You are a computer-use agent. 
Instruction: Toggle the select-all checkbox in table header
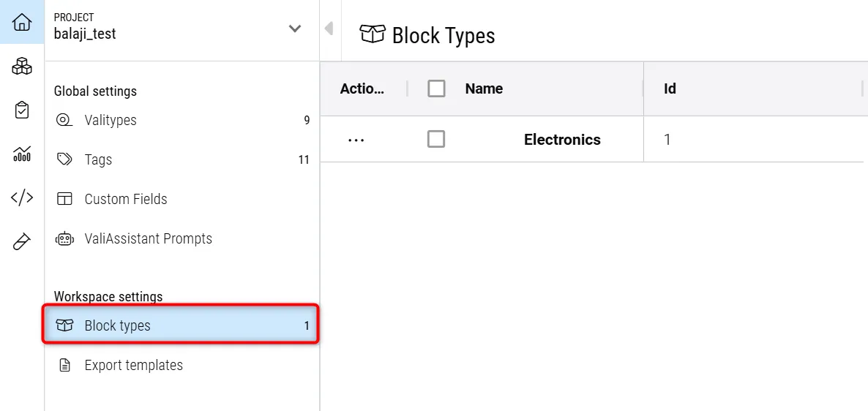pos(436,88)
